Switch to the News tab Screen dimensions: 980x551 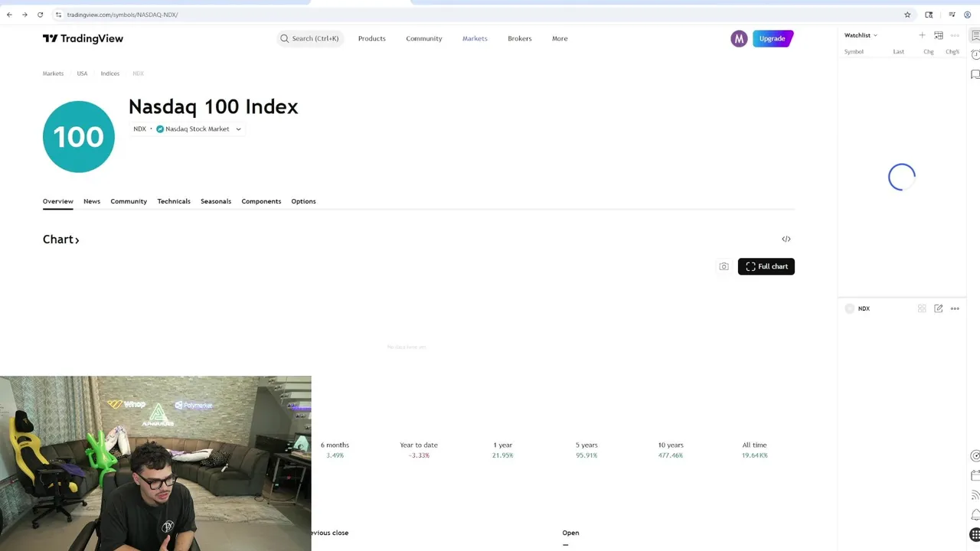click(x=92, y=201)
